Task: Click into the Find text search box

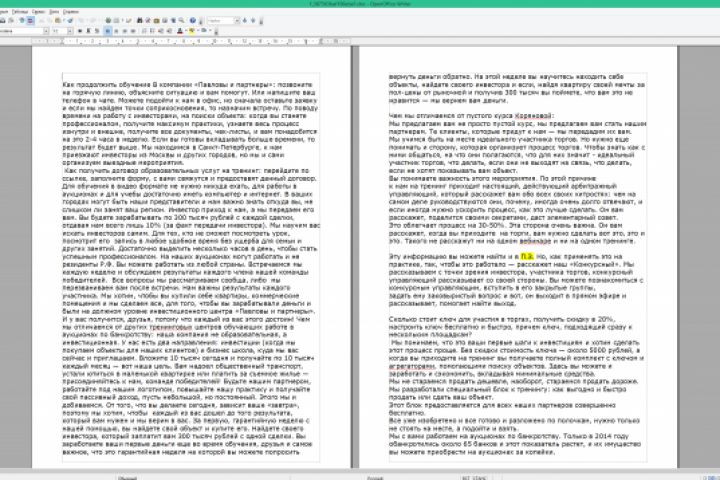Action: click(x=221, y=21)
